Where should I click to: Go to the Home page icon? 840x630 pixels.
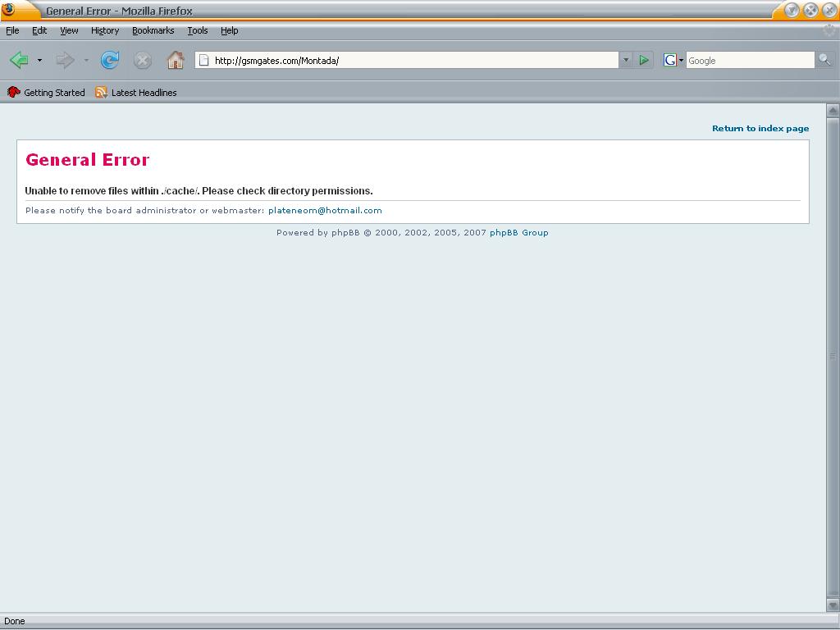click(x=175, y=60)
